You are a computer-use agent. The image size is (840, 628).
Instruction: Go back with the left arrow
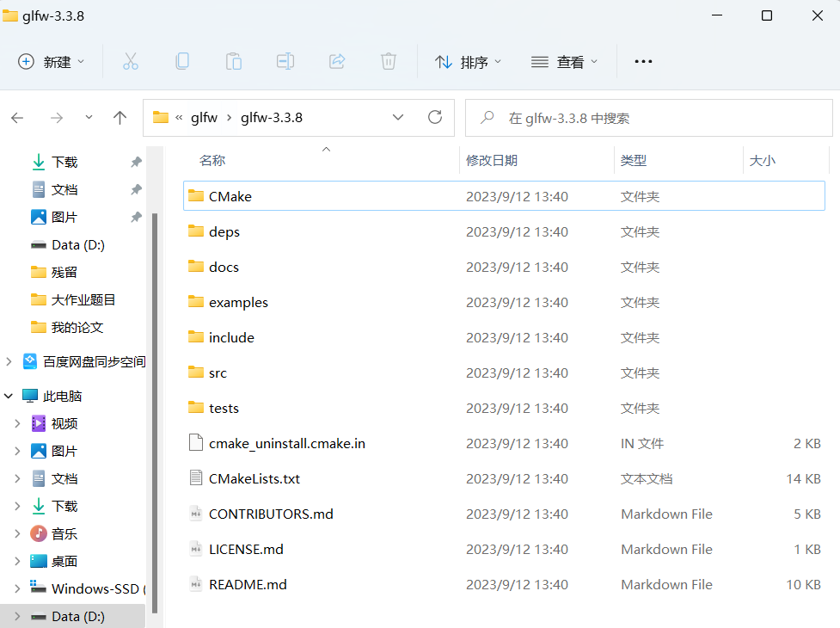[x=18, y=117]
